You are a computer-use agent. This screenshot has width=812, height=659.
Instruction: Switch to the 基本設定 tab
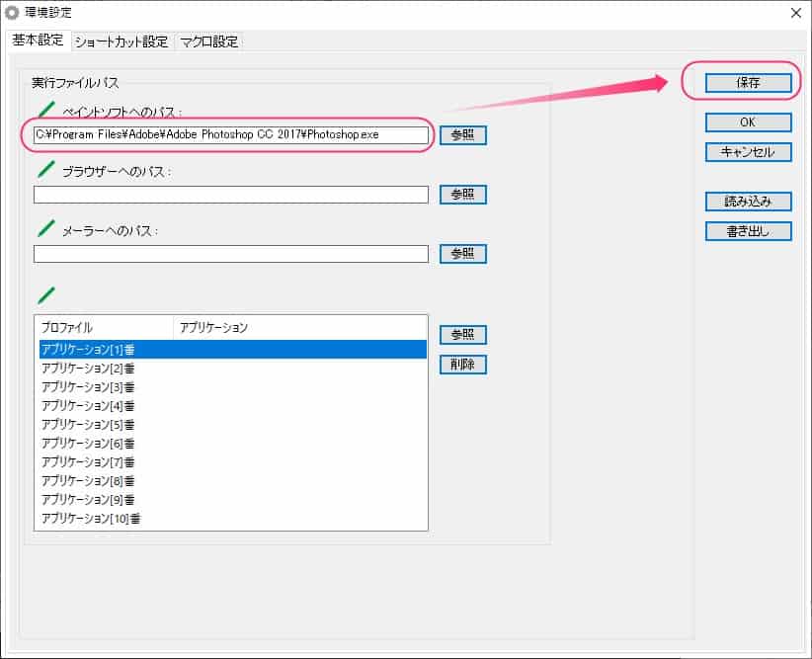point(38,41)
